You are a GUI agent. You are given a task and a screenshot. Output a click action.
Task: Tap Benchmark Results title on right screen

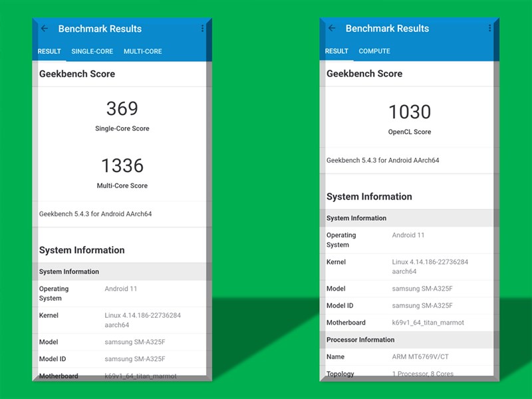pos(387,29)
